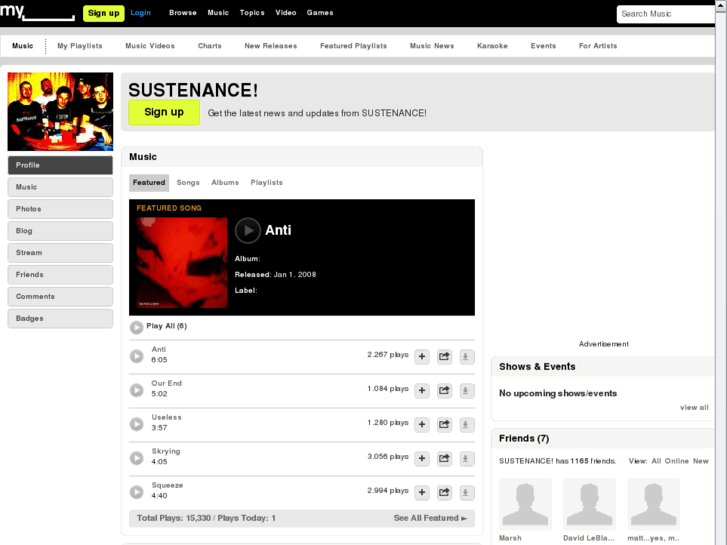Screen dimensions: 727x545
Task: Open Browse in the top navigation
Action: tap(183, 13)
